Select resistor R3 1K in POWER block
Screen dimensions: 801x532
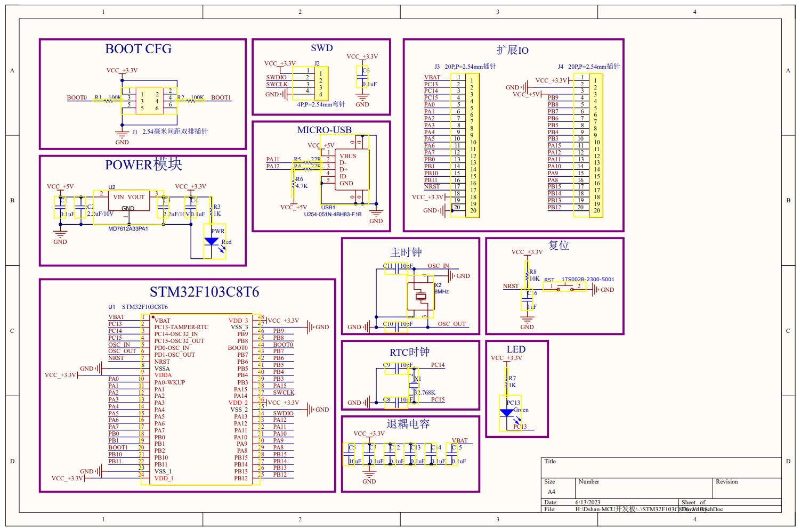[x=211, y=210]
